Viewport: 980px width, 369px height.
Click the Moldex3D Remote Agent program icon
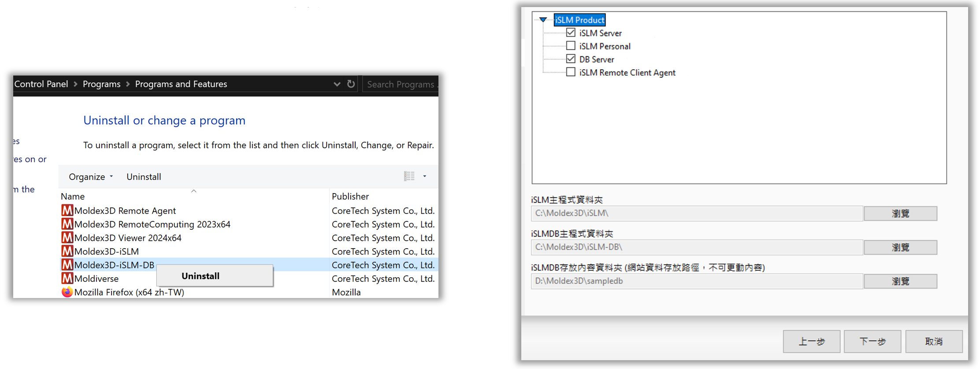point(67,210)
